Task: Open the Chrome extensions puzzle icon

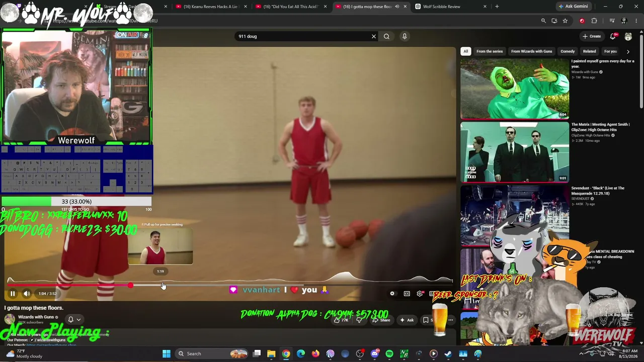Action: click(x=594, y=21)
